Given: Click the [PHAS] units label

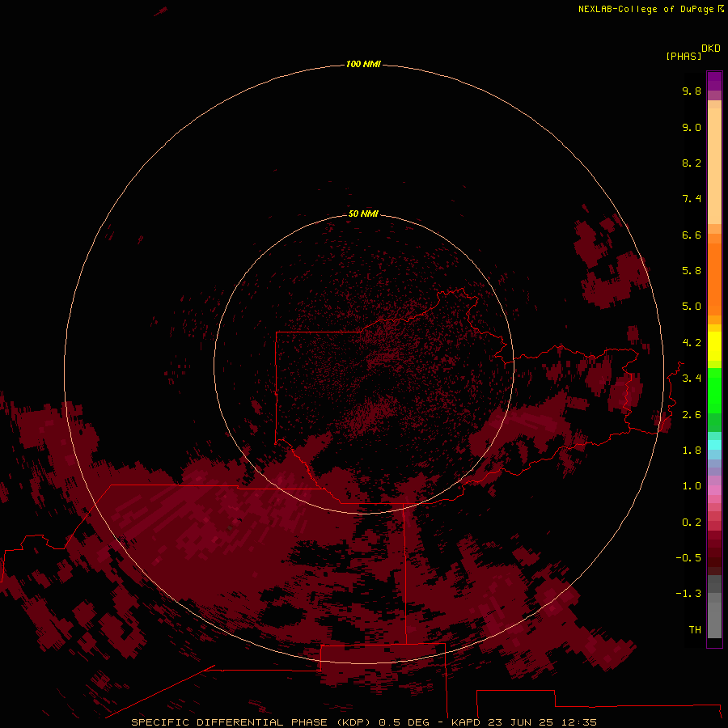Looking at the screenshot, I should [684, 56].
